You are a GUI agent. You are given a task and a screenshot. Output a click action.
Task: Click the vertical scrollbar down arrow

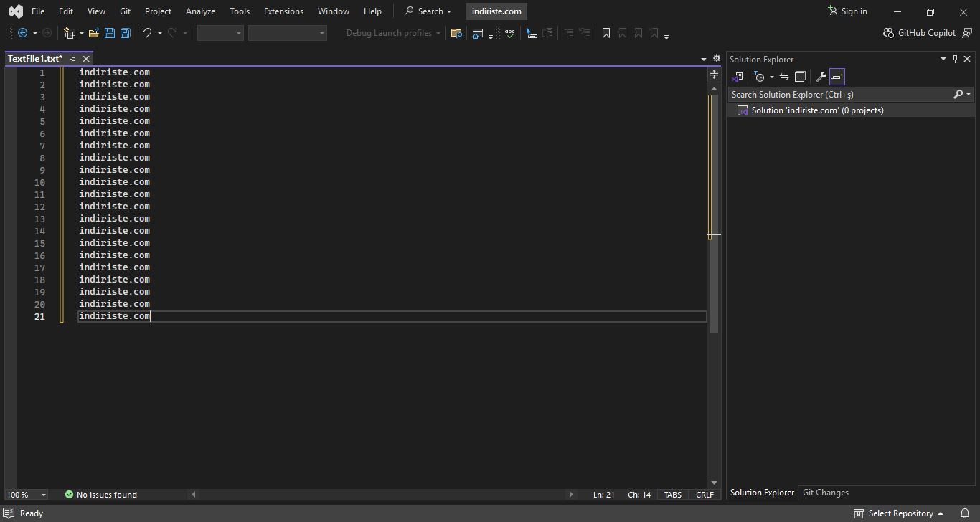(714, 483)
